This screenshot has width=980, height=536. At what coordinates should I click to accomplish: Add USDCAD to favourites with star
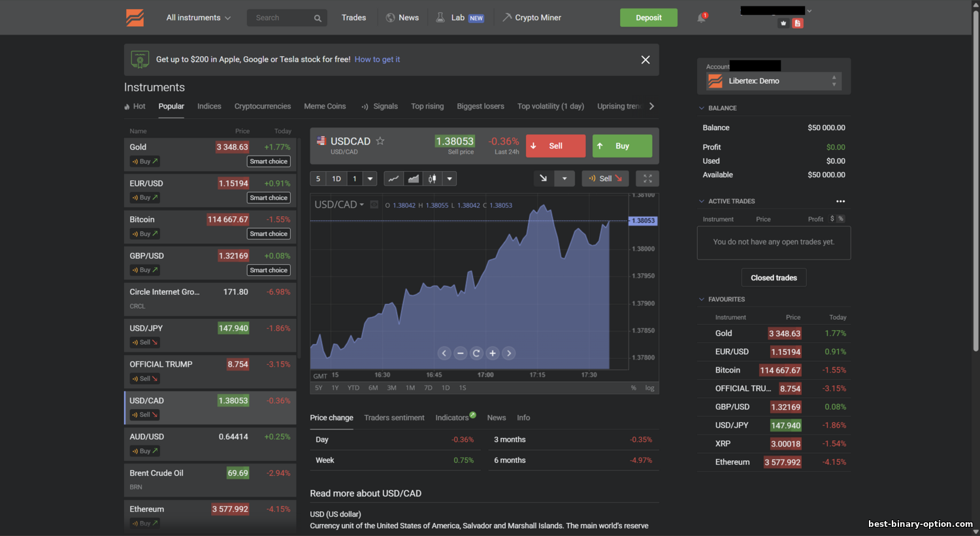click(380, 141)
